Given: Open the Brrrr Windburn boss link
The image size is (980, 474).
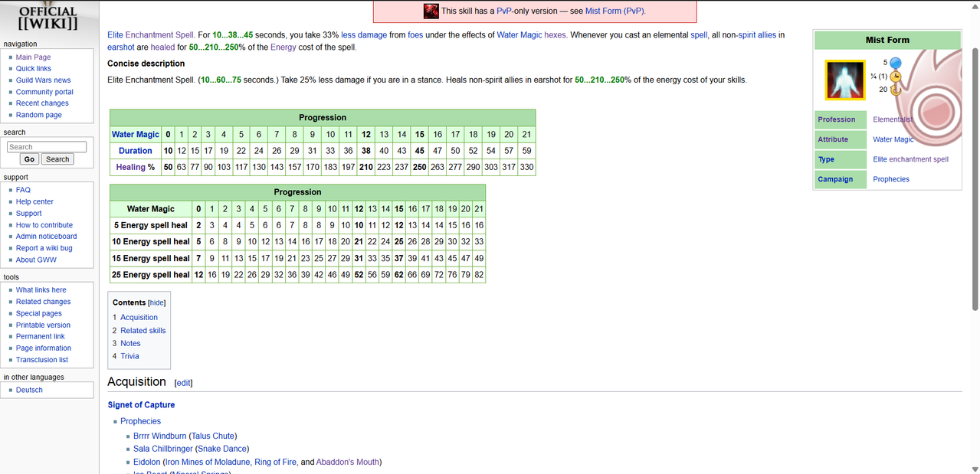Looking at the screenshot, I should [159, 436].
